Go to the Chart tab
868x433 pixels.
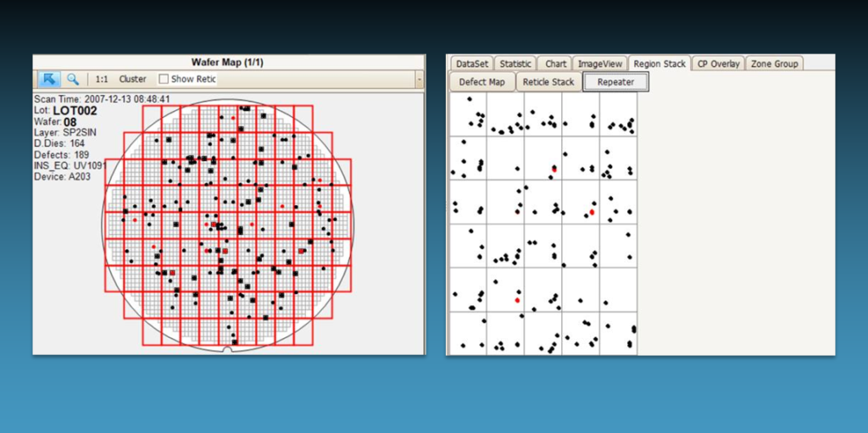pos(556,64)
